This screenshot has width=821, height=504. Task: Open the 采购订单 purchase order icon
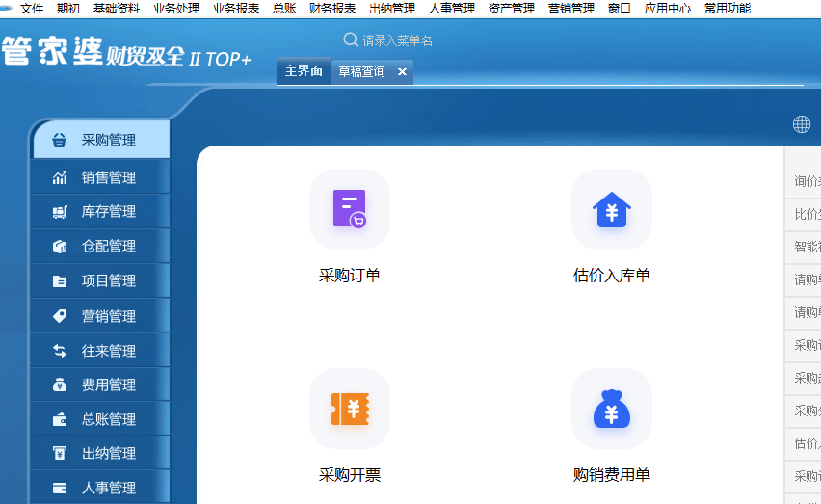pyautogui.click(x=349, y=209)
